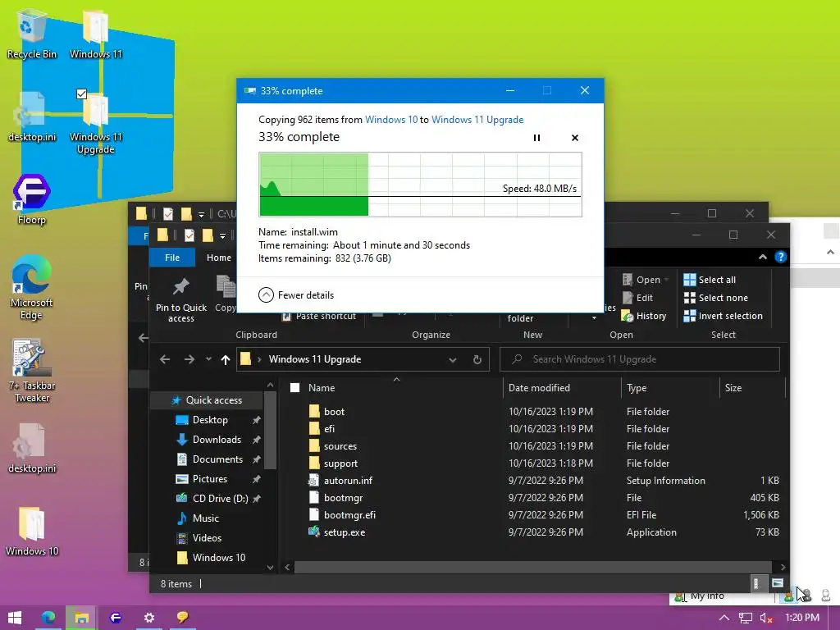
Task: Click the Edit ribbon button
Action: (x=638, y=298)
